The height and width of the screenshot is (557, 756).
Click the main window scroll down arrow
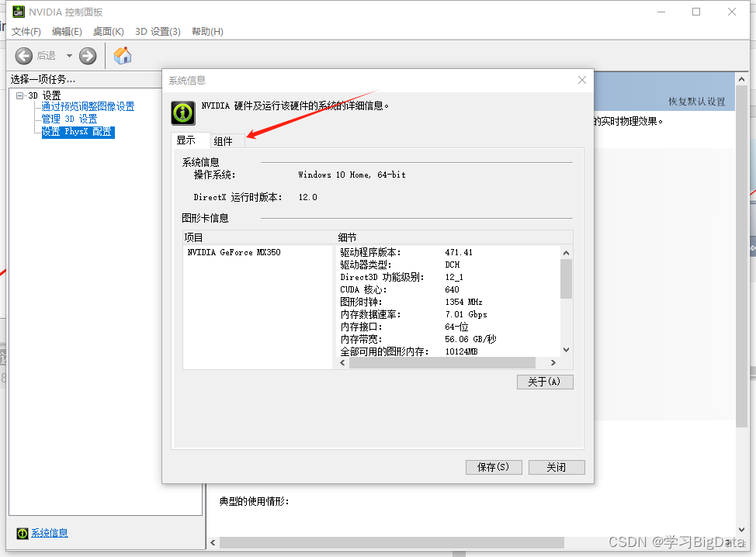pos(741,530)
